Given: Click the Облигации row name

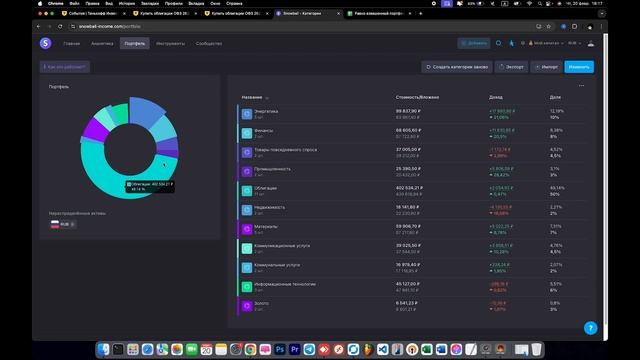Looking at the screenshot, I should 265,188.
